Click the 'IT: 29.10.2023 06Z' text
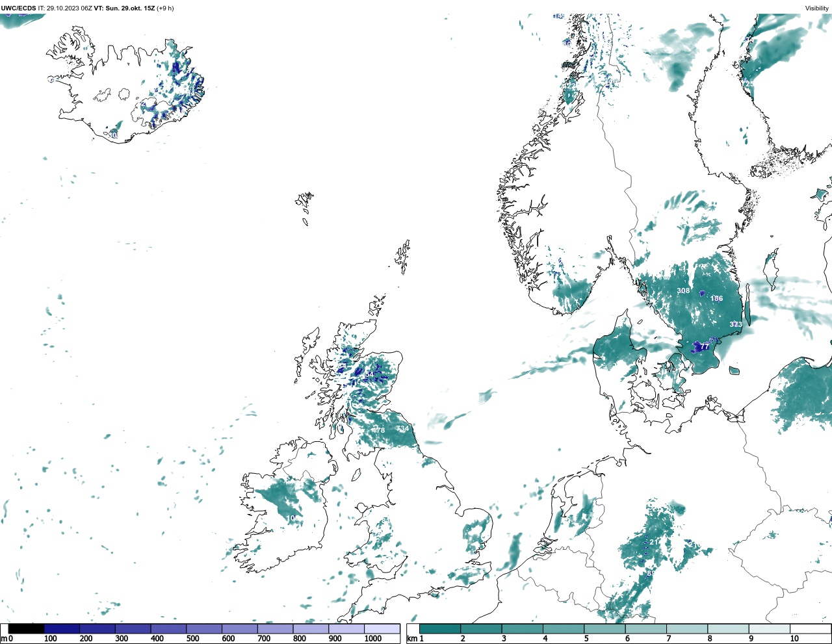This screenshot has width=832, height=644. coord(65,8)
